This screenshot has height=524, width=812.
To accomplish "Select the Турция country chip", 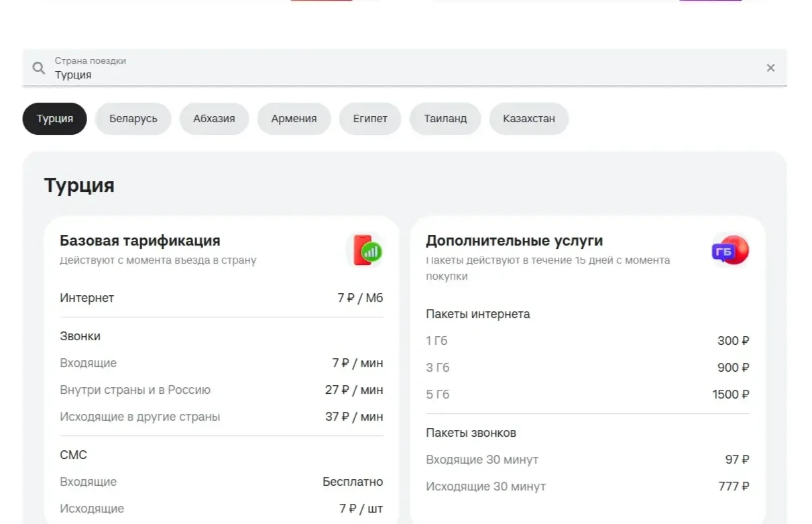I will coord(55,119).
